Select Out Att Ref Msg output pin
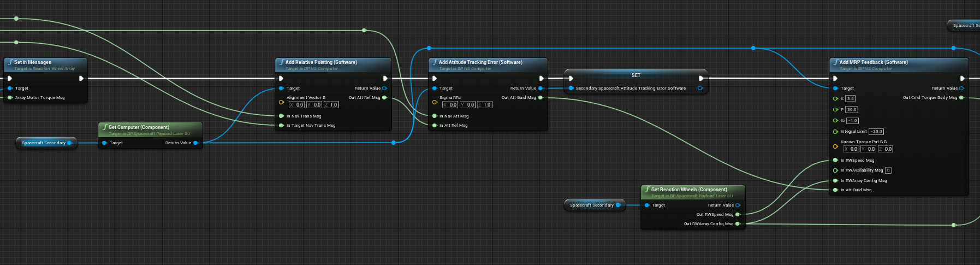Screen dimensions: 980x265 coord(384,98)
